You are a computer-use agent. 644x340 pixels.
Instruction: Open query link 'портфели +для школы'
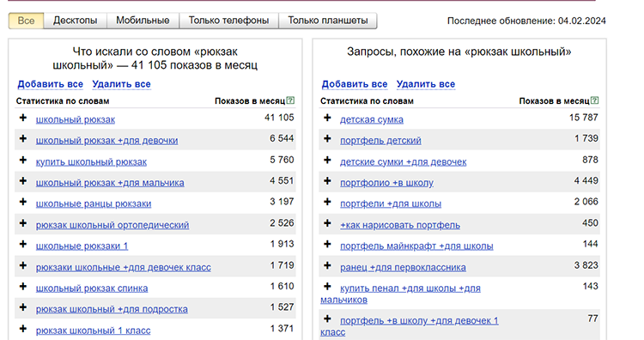pyautogui.click(x=391, y=203)
